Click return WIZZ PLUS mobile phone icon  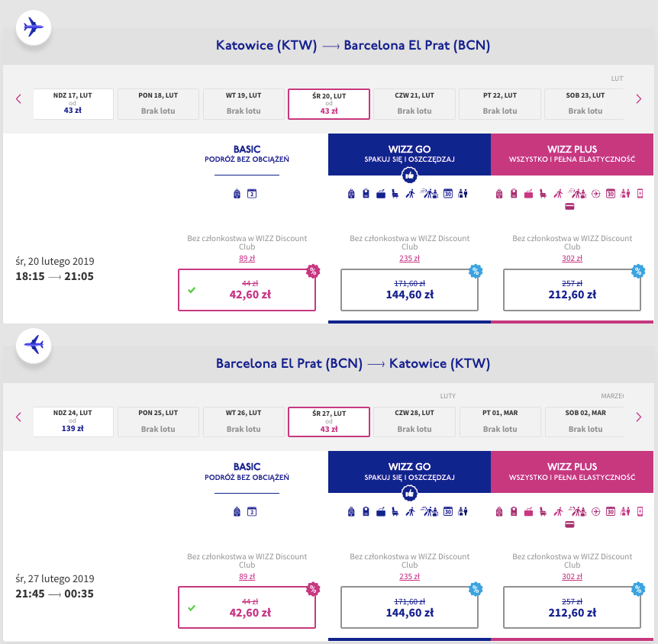640,512
